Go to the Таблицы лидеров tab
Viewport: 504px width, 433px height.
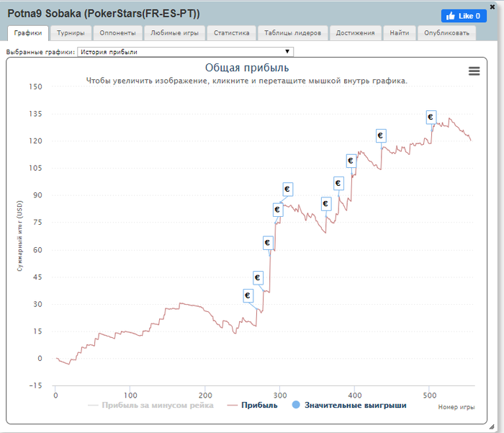pyautogui.click(x=293, y=32)
